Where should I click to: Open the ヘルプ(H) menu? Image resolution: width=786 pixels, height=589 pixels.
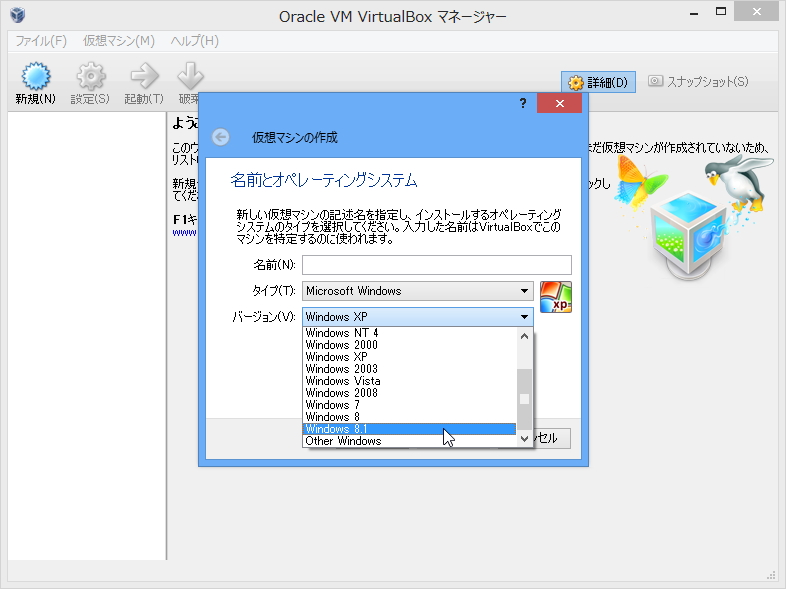(x=194, y=41)
